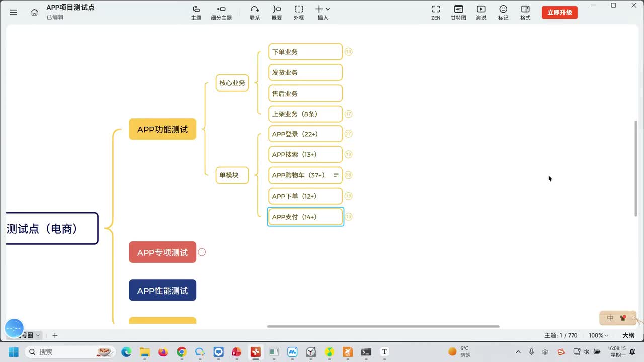
Task: Click the horizontal scrollbar thumb
Action: click(x=383, y=326)
